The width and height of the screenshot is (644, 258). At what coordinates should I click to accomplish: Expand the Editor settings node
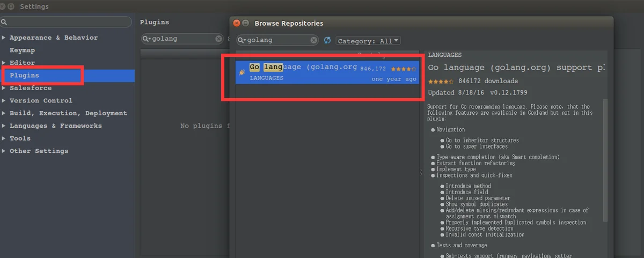4,63
